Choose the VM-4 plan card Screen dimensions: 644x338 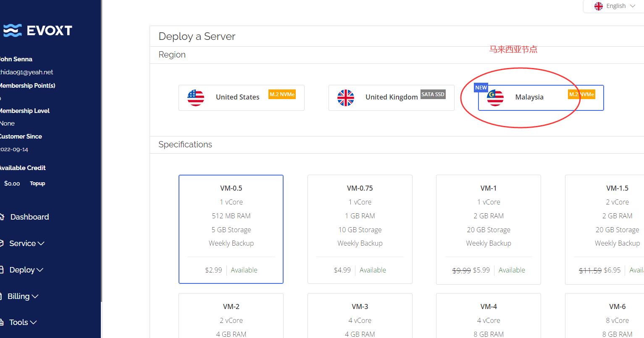pyautogui.click(x=489, y=316)
